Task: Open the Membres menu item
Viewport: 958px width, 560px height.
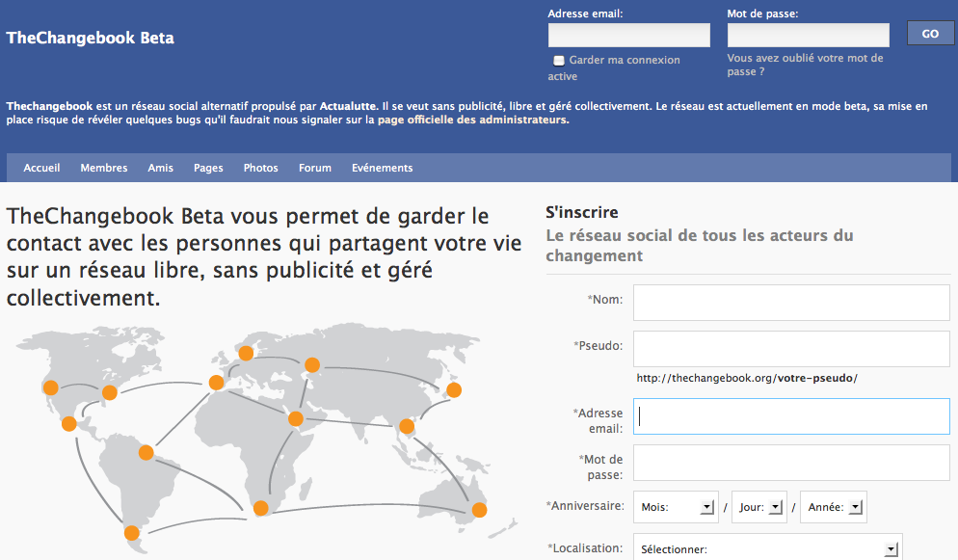Action: pyautogui.click(x=104, y=168)
